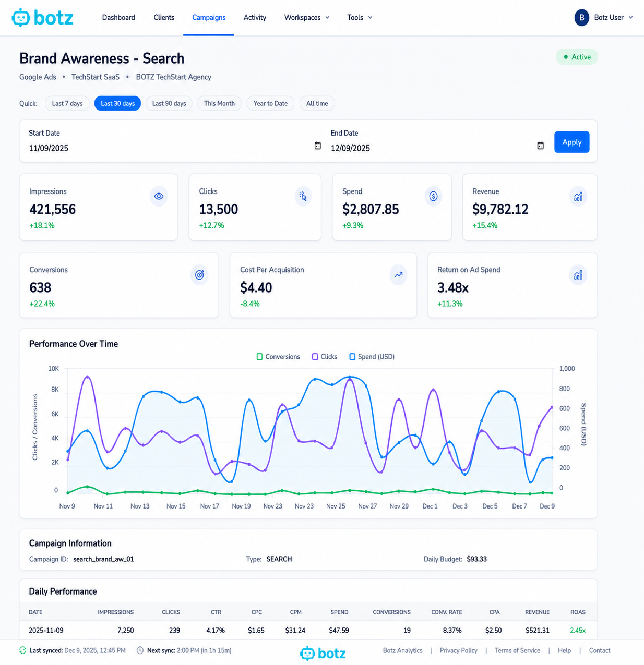644x665 pixels.
Task: Click the Botz User avatar circle
Action: [x=582, y=17]
